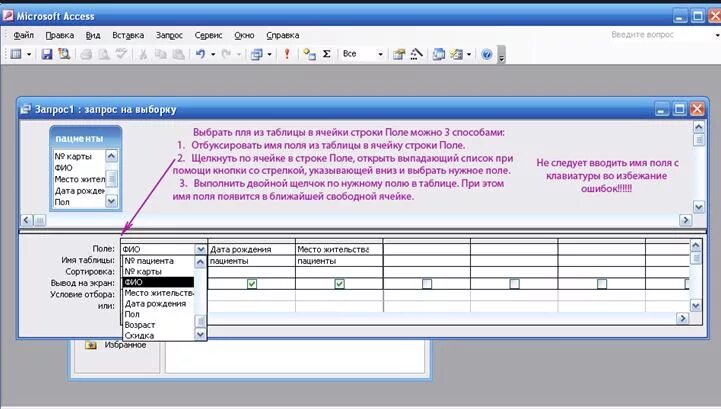The width and height of the screenshot is (721, 409).
Task: Toggle Show checkbox under Дата рождения column
Action: pyautogui.click(x=252, y=284)
